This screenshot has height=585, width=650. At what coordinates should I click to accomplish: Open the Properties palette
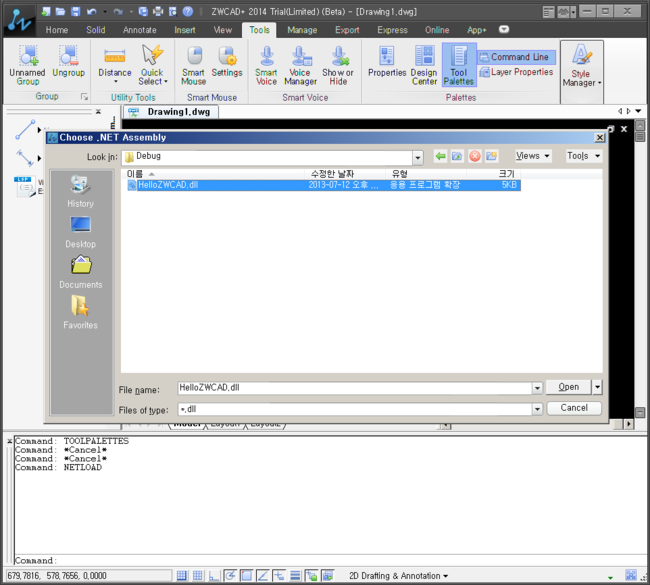coord(387,61)
